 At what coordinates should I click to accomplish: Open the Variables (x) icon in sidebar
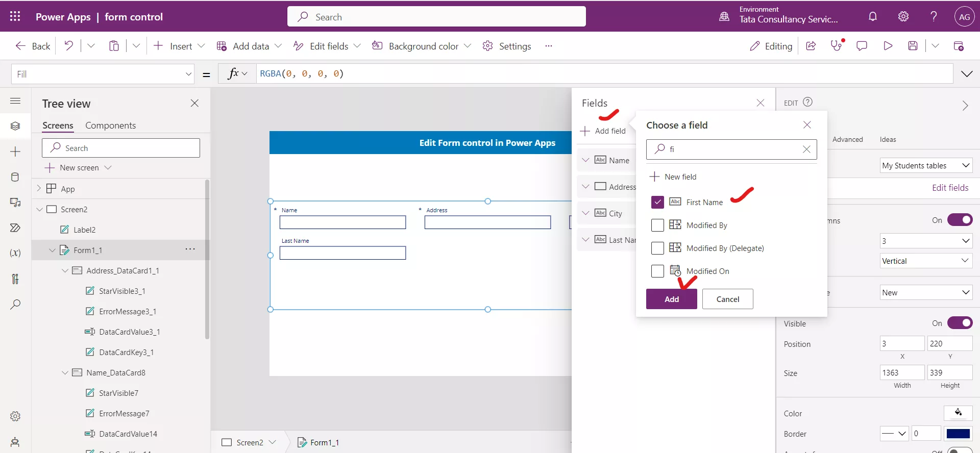[15, 253]
